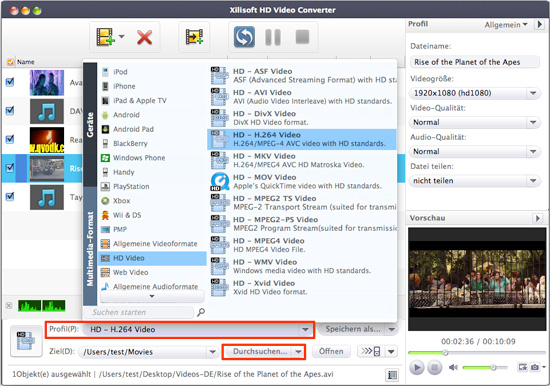550x386 pixels.
Task: Open dropdown next to transfer-to-device button
Action: tap(391, 352)
